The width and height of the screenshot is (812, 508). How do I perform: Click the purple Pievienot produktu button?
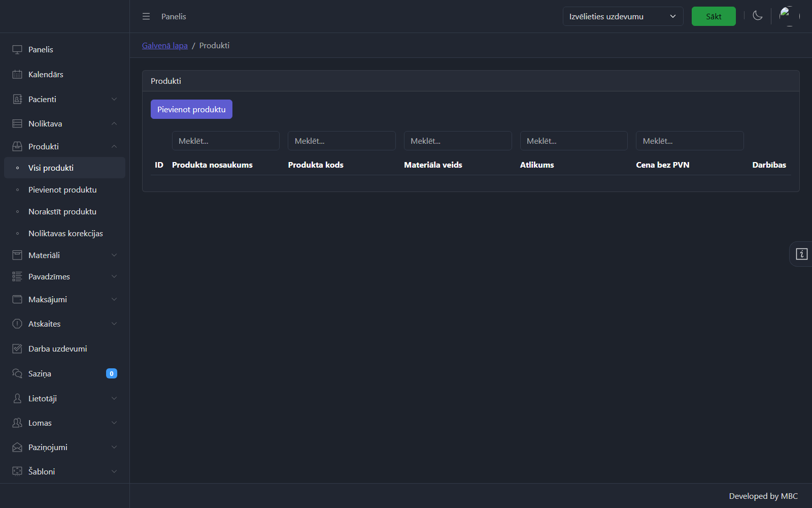click(x=191, y=109)
